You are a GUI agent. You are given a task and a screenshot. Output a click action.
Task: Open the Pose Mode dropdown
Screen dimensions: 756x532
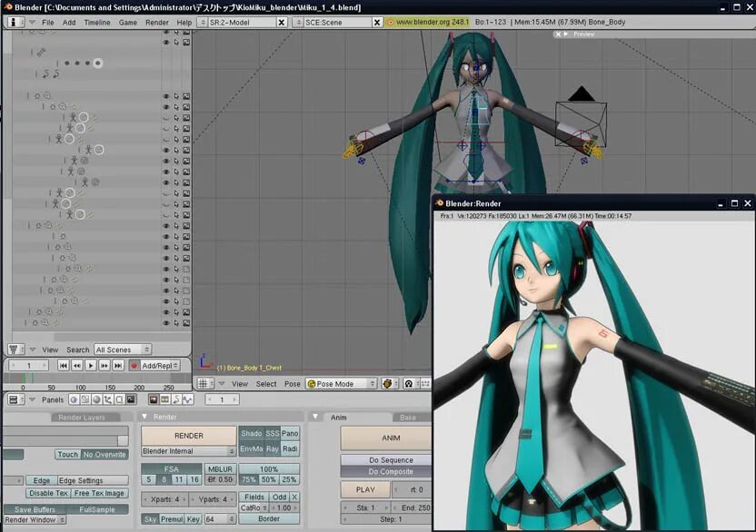(341, 384)
